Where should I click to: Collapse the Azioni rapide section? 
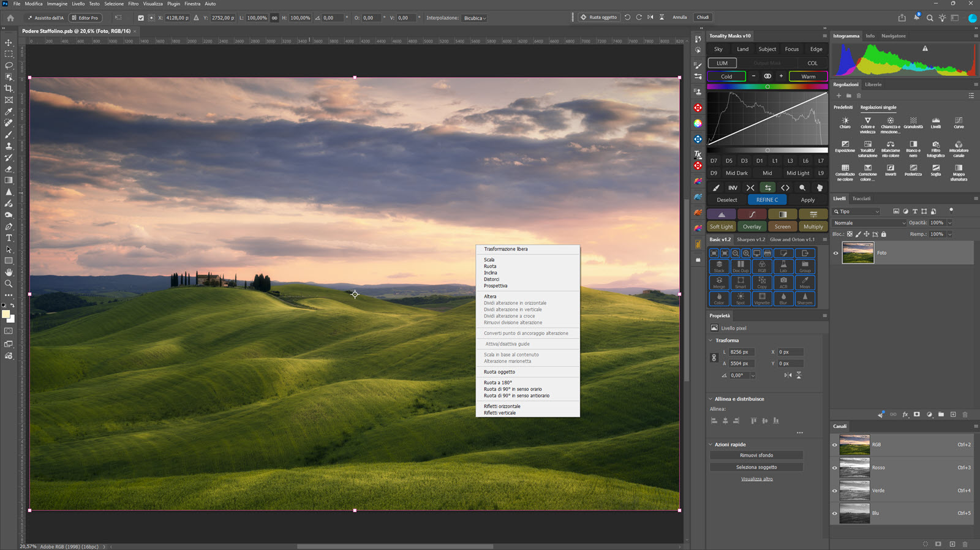click(710, 445)
